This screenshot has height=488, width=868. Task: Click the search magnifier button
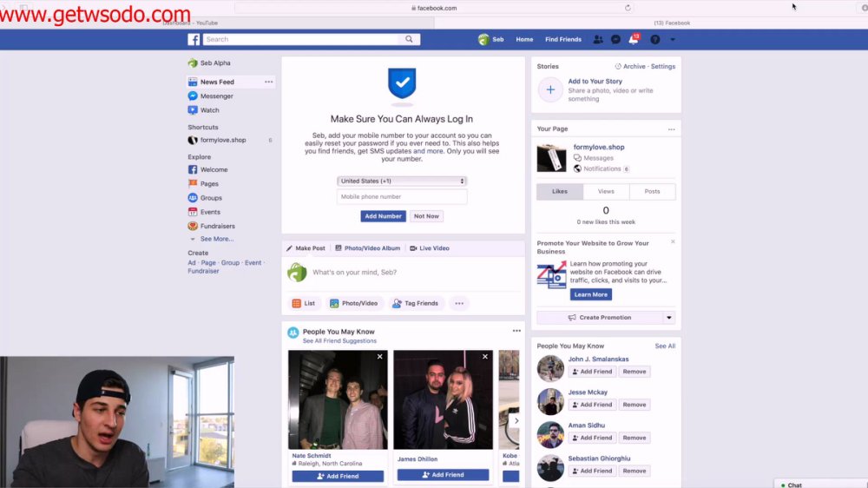tap(409, 39)
